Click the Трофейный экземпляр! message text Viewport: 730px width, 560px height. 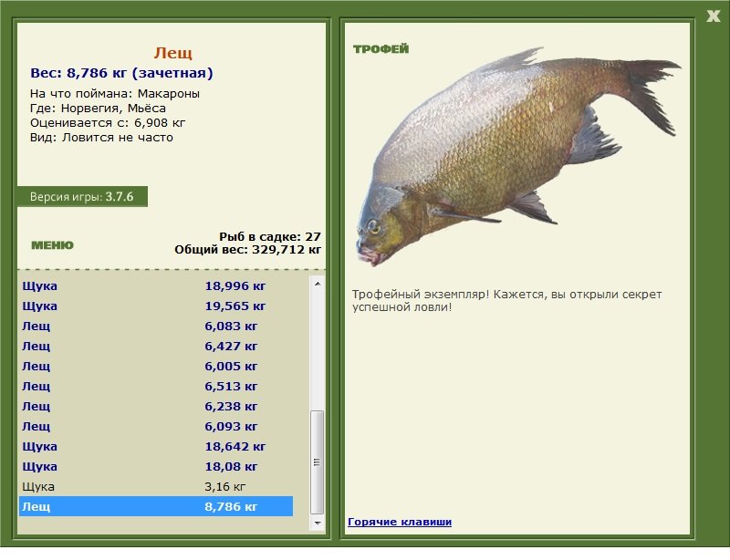[x=506, y=301]
